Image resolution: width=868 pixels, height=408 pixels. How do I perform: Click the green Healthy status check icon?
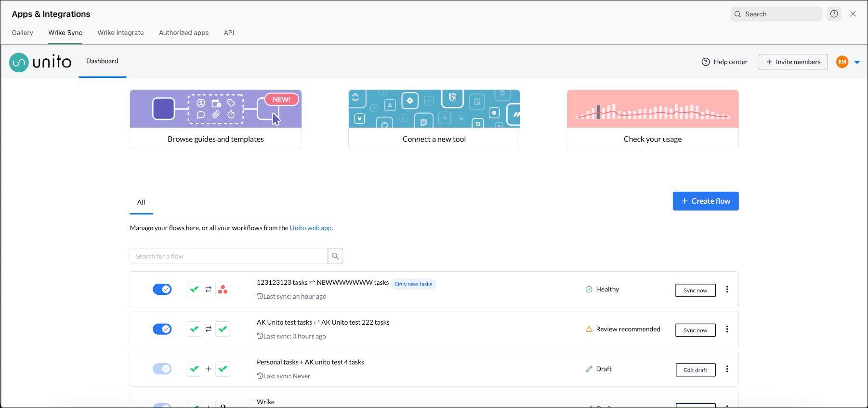589,290
